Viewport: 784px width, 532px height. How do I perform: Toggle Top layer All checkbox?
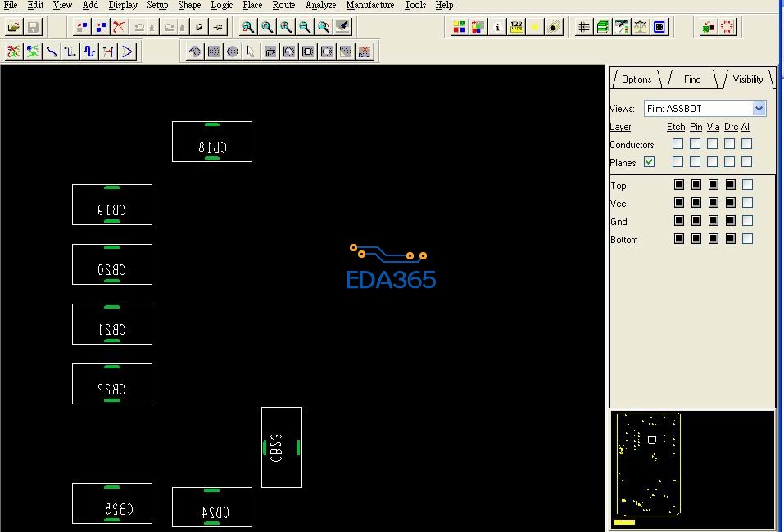click(x=747, y=185)
